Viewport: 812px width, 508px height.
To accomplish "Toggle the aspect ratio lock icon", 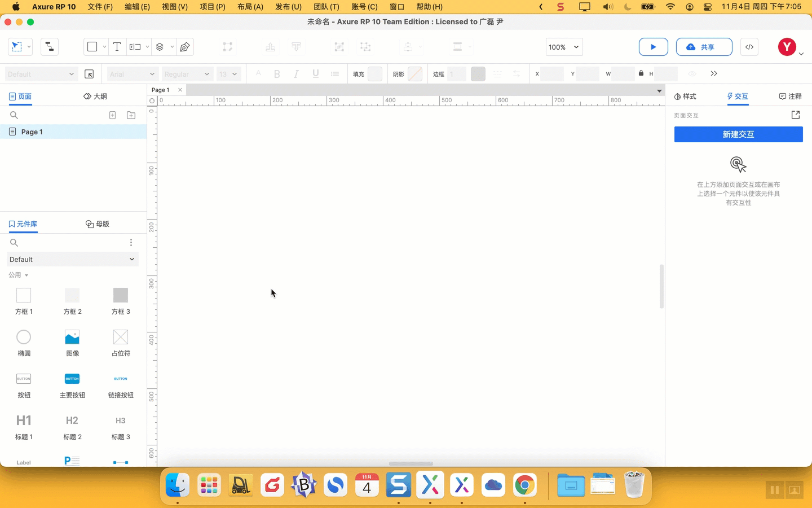I will pos(641,73).
